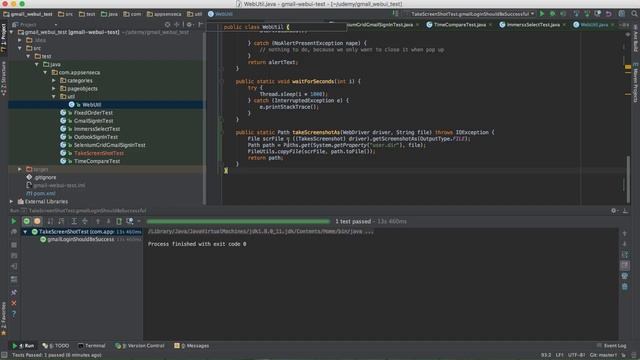Click sort alphabetically icon in test toolbar
640x360 pixels.
coord(50,221)
